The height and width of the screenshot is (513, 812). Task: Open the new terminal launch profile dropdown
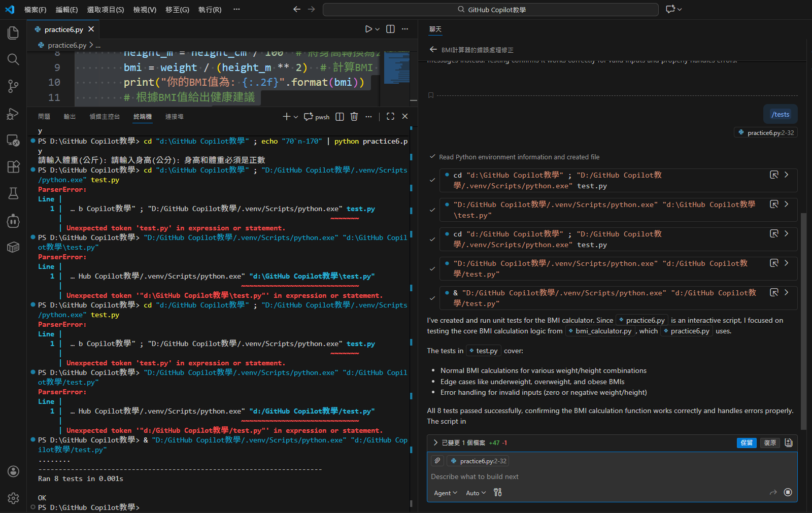(x=296, y=117)
